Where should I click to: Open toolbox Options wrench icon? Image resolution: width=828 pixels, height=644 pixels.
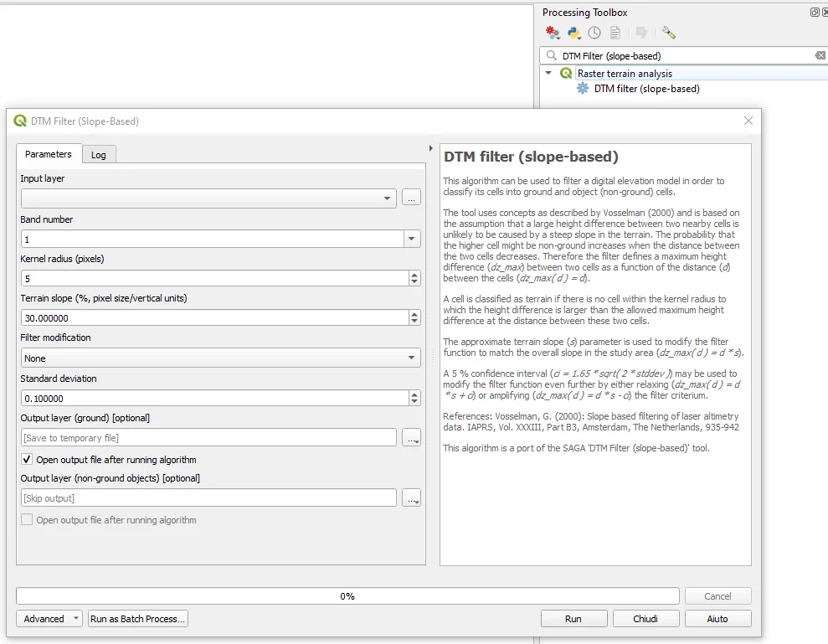pyautogui.click(x=668, y=33)
